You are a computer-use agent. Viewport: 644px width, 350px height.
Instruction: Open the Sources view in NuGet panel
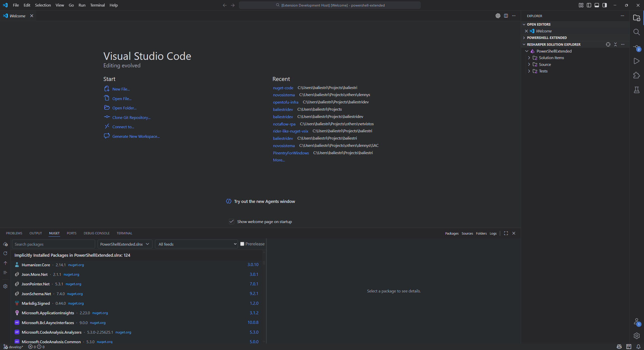click(x=467, y=233)
